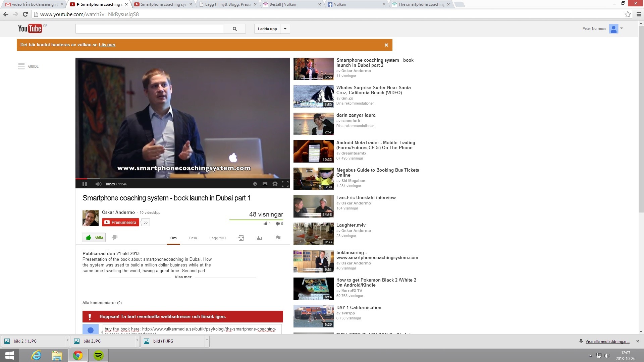The width and height of the screenshot is (644, 362).
Task: Go back with browser back arrow
Action: click(x=6, y=14)
